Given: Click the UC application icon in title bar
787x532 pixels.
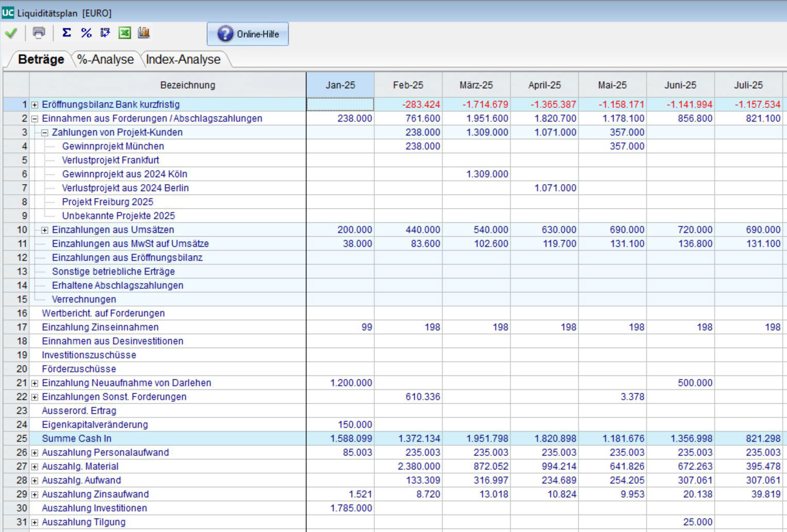Looking at the screenshot, I should (8, 13).
